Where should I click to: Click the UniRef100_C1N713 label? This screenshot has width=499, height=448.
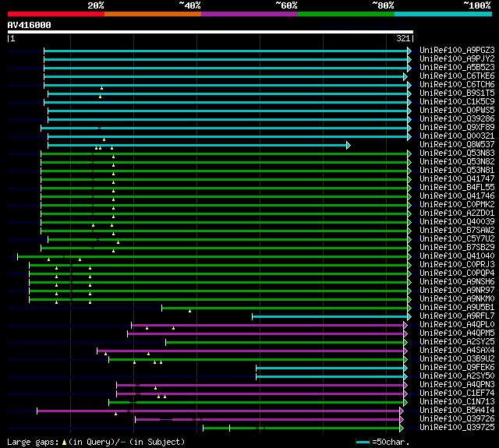(x=457, y=402)
